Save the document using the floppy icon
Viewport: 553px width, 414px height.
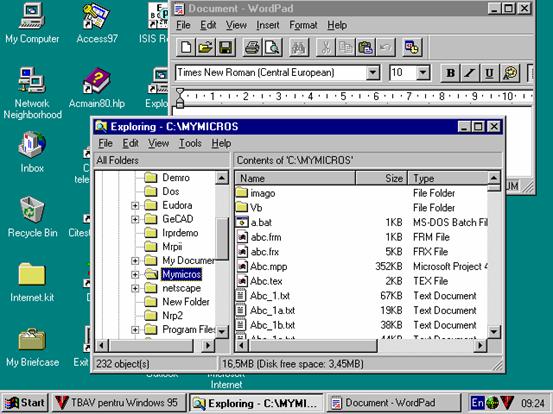pos(226,47)
